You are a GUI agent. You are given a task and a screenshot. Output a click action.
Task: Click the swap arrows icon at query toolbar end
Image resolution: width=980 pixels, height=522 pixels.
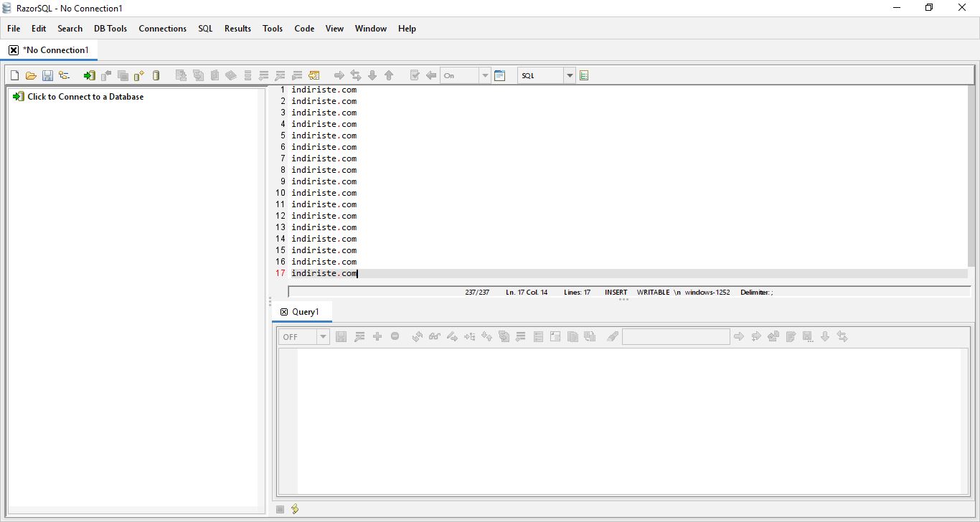coord(842,336)
